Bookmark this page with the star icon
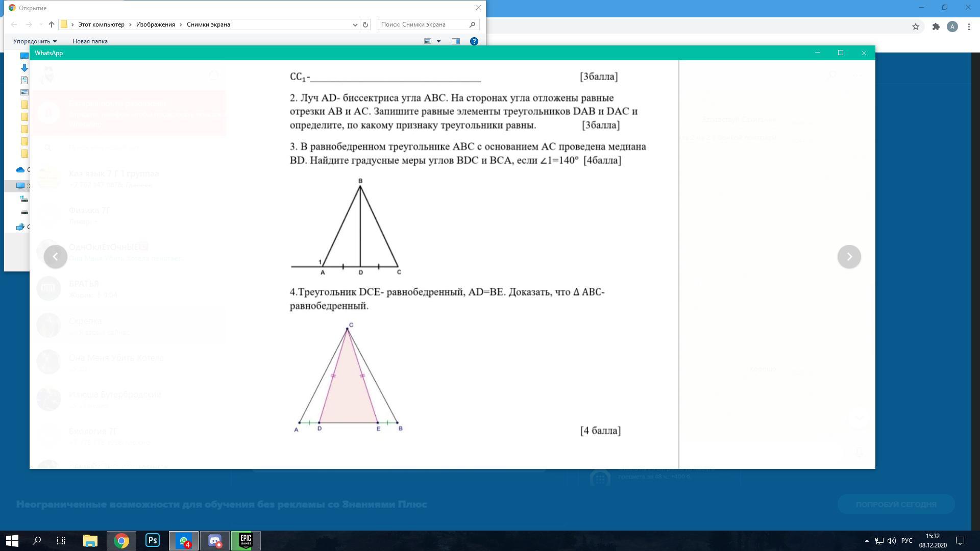Viewport: 980px width, 551px height. point(916,27)
